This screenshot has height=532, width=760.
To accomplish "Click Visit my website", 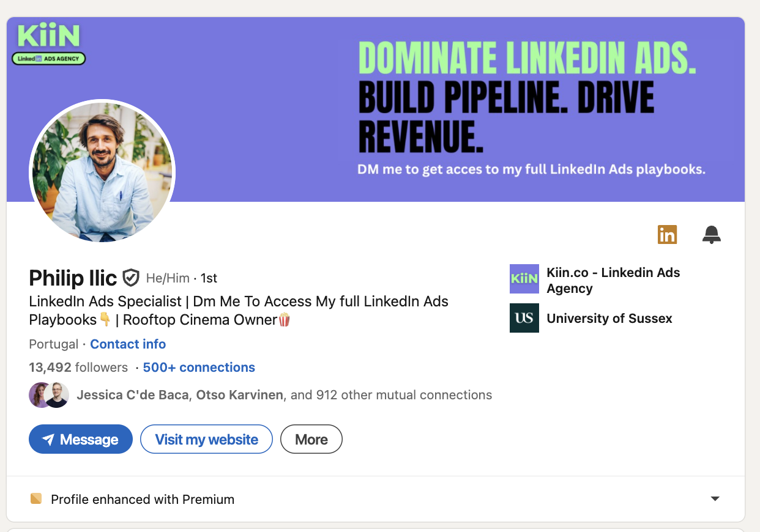I will click(x=206, y=439).
